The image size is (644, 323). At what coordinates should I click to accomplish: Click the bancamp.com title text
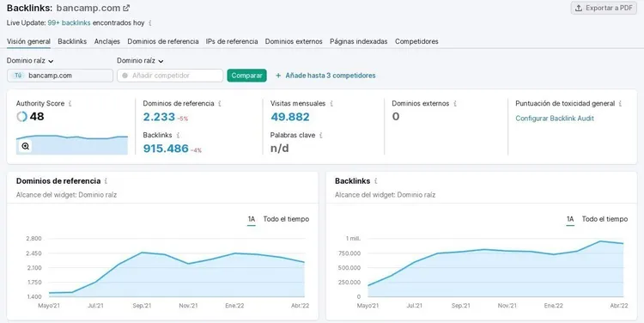point(88,8)
